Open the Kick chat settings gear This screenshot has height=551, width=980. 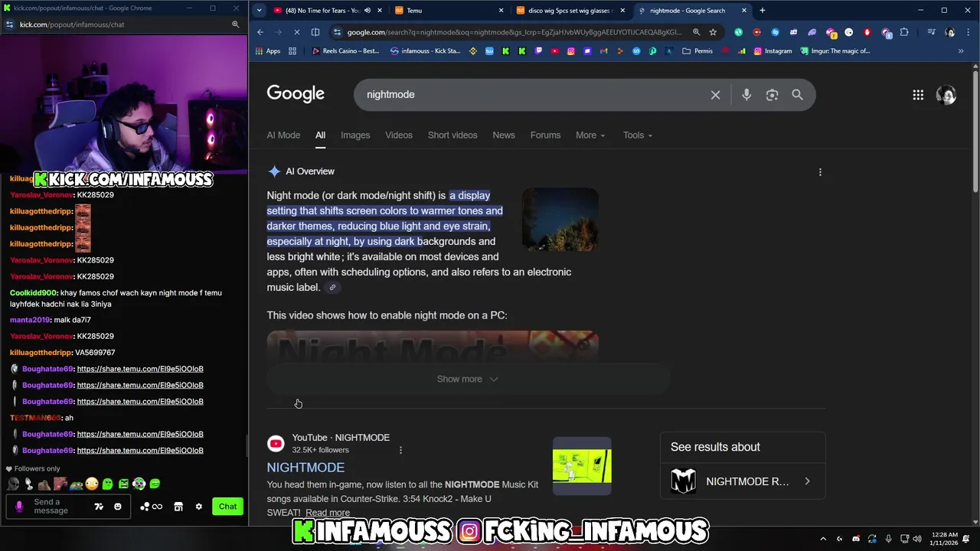click(x=199, y=507)
